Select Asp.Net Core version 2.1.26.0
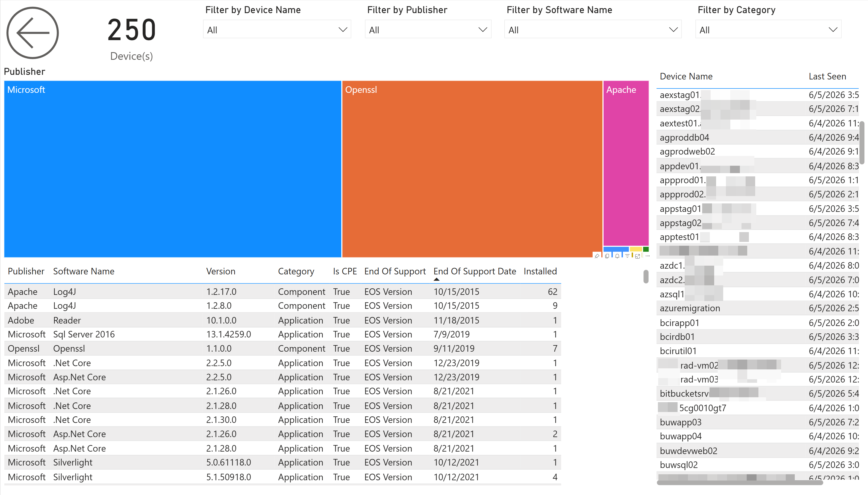The width and height of the screenshot is (868, 495). 282,434
